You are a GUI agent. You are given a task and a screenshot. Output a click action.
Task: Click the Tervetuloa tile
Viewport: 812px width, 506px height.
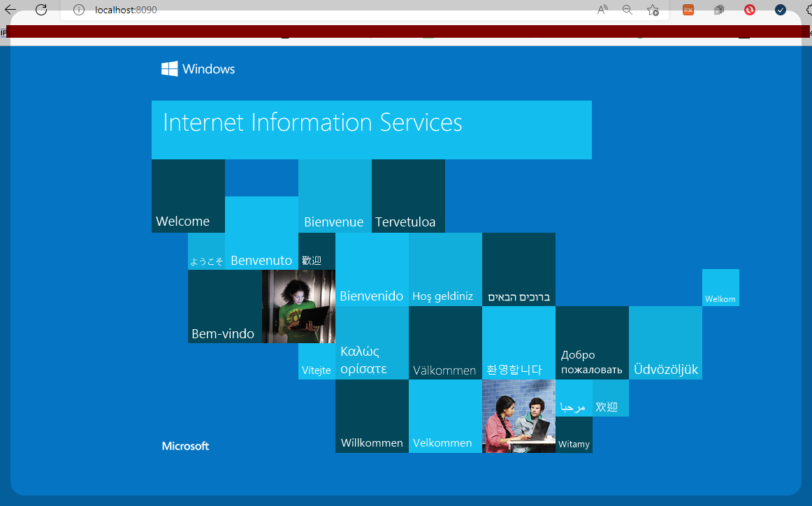click(x=408, y=196)
